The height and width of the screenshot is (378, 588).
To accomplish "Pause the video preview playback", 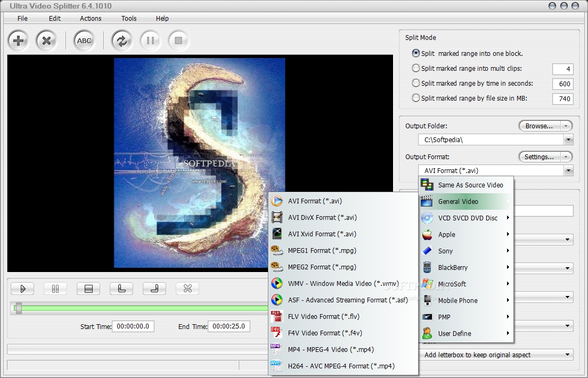I will point(55,289).
